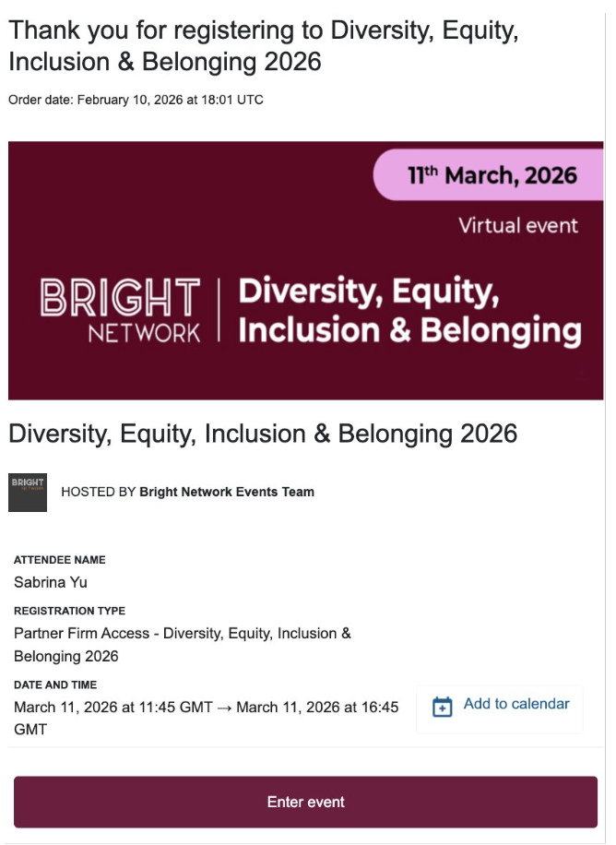Click the Virtual event label in the banner

518,225
